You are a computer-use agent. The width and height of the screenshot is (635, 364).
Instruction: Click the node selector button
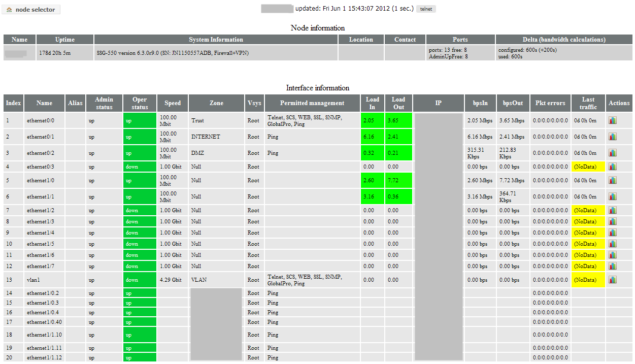(31, 10)
